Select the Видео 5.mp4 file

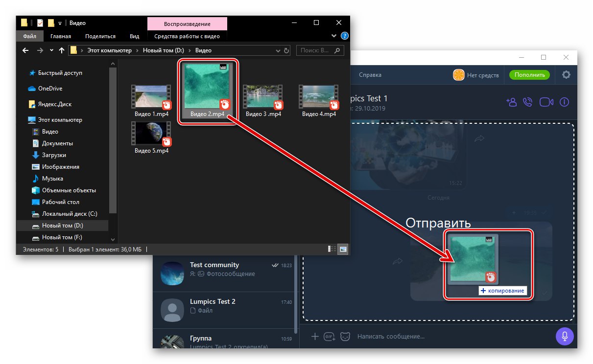(151, 138)
